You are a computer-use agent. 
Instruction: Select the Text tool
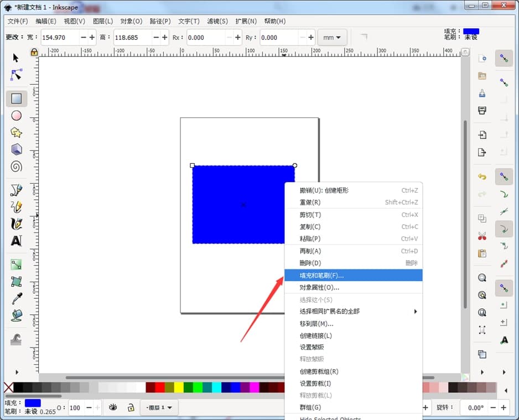16,240
